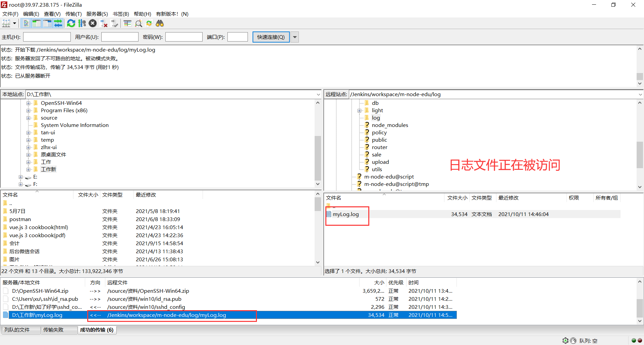The image size is (644, 345).
Task: Disconnect from the current server
Action: [104, 23]
